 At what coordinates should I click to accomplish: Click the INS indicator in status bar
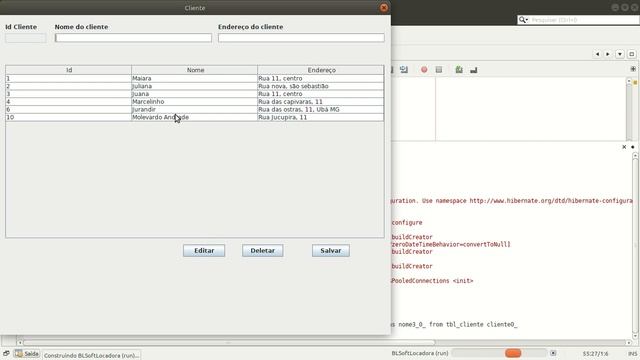(x=632, y=353)
